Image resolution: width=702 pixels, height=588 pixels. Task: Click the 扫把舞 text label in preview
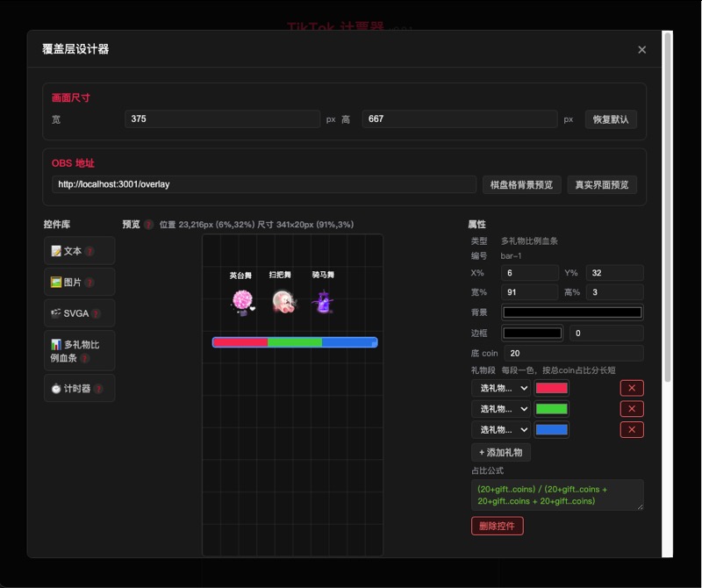click(x=280, y=275)
